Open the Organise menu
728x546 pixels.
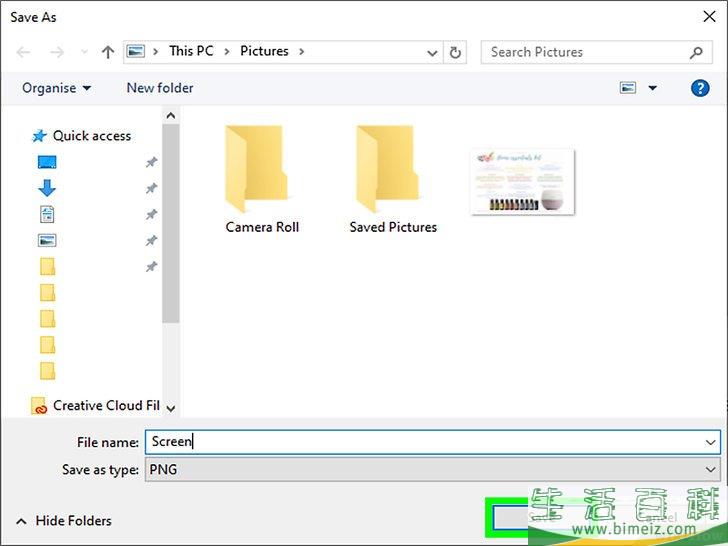click(x=56, y=88)
